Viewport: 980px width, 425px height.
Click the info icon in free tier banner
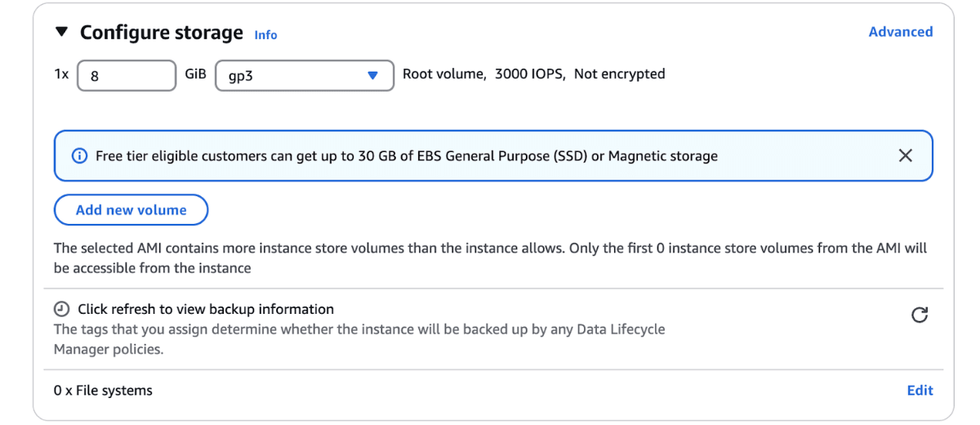79,155
